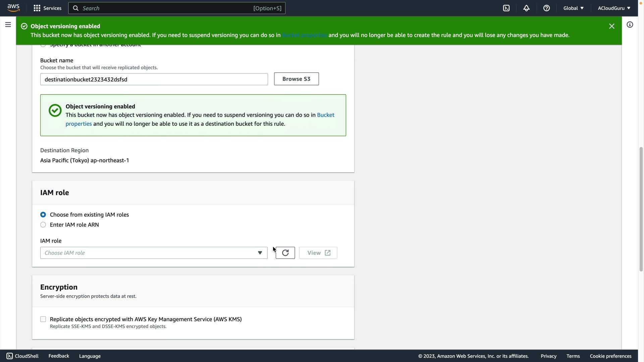
Task: Open the Services grid menu
Action: [x=47, y=8]
